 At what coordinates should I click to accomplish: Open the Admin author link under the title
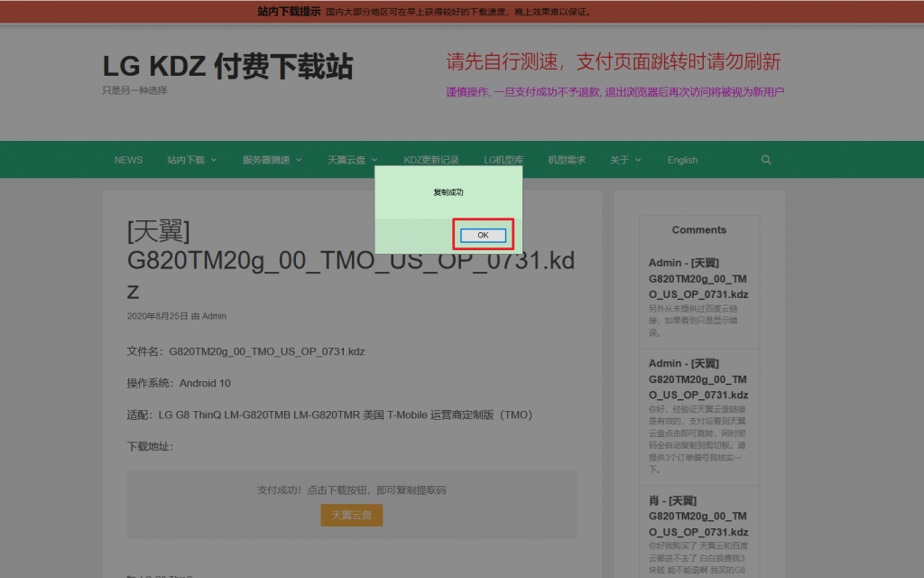point(214,316)
